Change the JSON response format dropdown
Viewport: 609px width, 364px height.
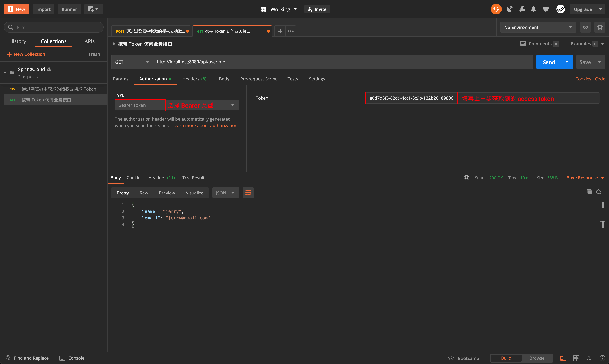click(225, 193)
